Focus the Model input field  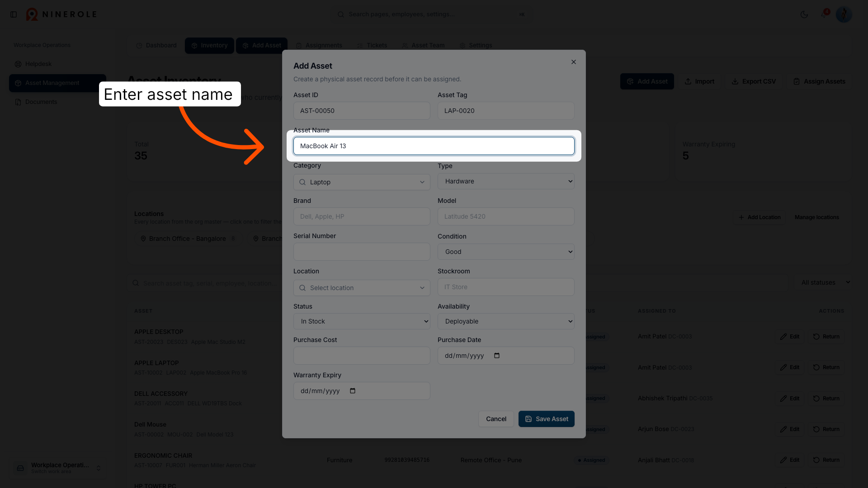click(x=506, y=216)
